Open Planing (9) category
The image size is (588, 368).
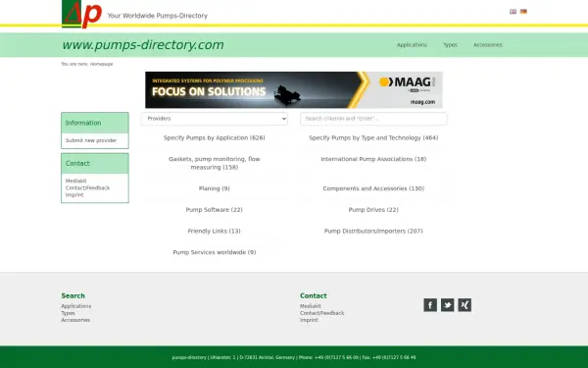[x=214, y=188]
